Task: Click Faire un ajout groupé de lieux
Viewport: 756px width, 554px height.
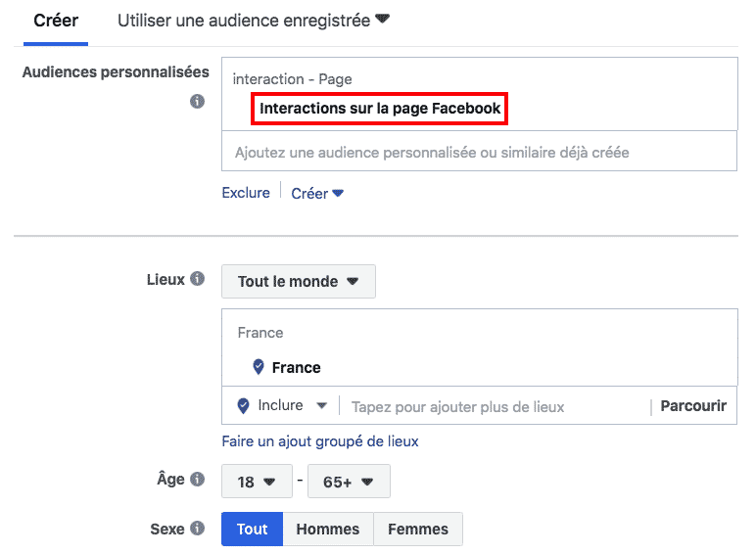Action: pyautogui.click(x=320, y=441)
